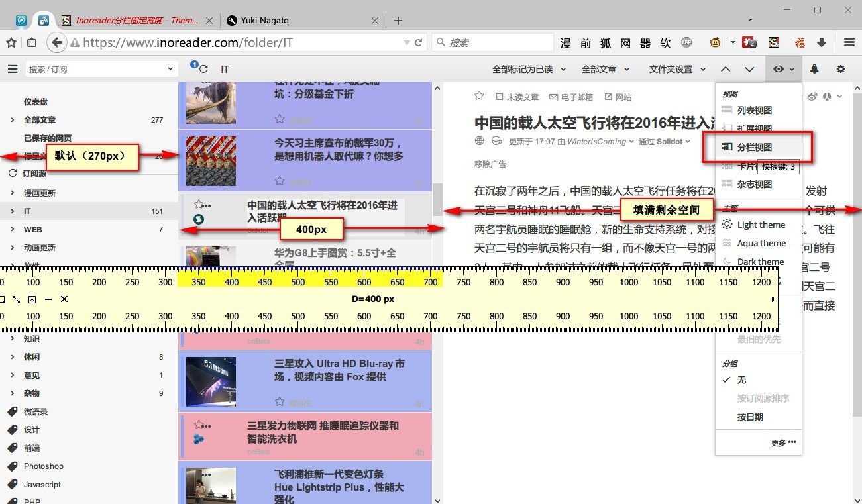Click the red extension icon with badge 2
862x504 pixels.
[749, 42]
